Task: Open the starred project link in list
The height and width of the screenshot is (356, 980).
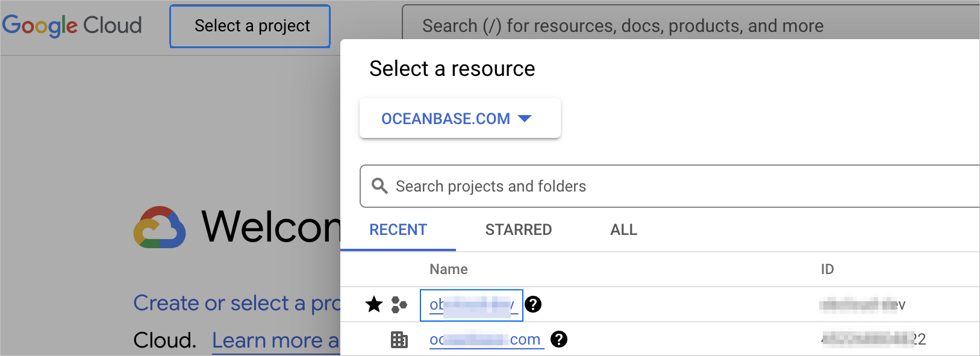Action: (x=472, y=305)
